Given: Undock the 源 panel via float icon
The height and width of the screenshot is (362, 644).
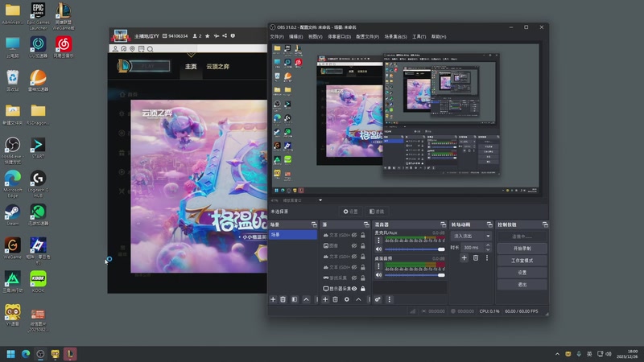Looking at the screenshot, I should 366,224.
